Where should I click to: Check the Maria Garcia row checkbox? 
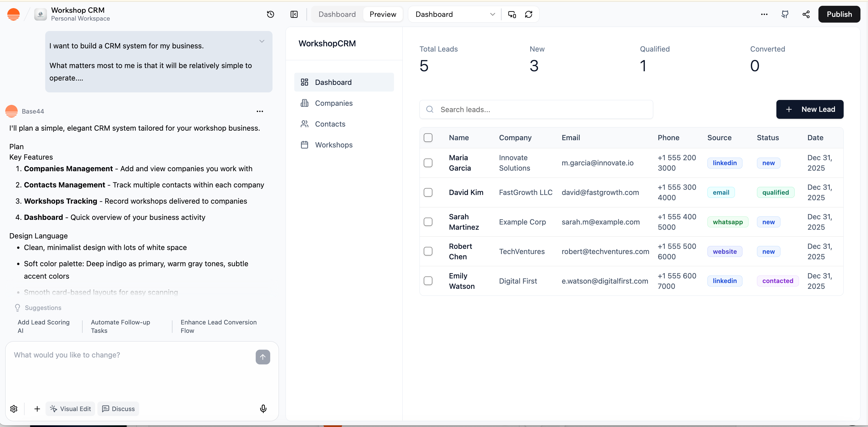(x=428, y=163)
